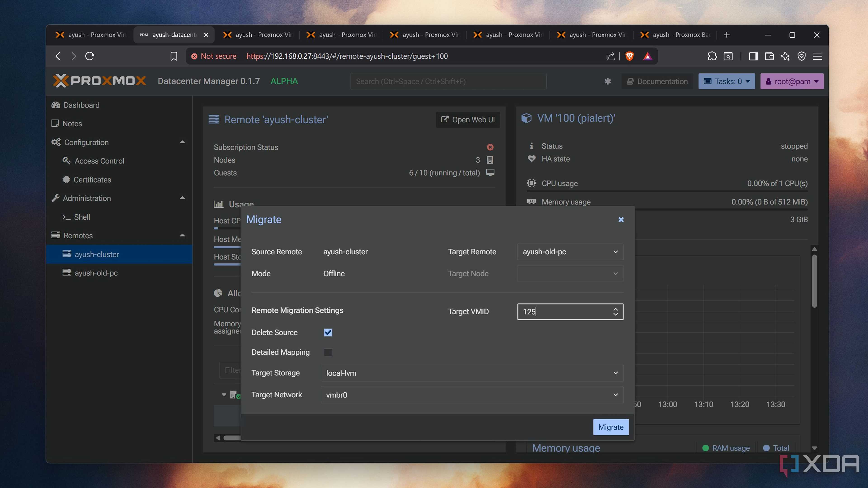Collapse the Administration section
Image resolution: width=868 pixels, height=488 pixels.
[182, 198]
